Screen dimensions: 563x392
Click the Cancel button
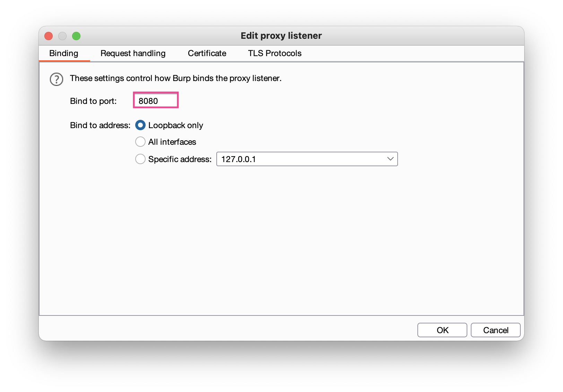point(496,330)
